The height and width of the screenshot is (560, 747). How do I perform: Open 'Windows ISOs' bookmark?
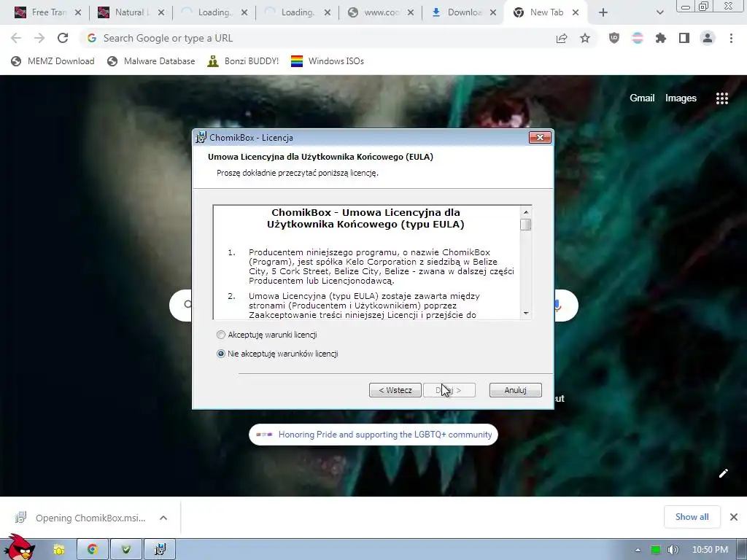point(328,61)
